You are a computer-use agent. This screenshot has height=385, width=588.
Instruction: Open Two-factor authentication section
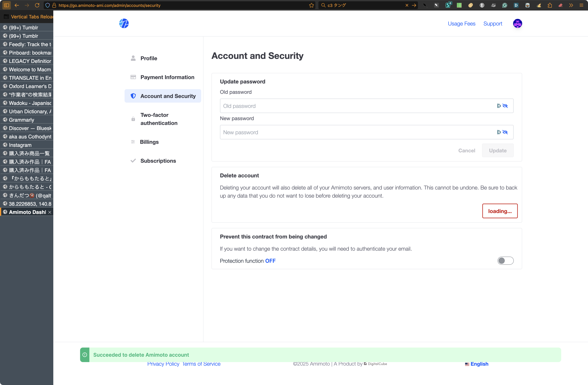click(159, 119)
